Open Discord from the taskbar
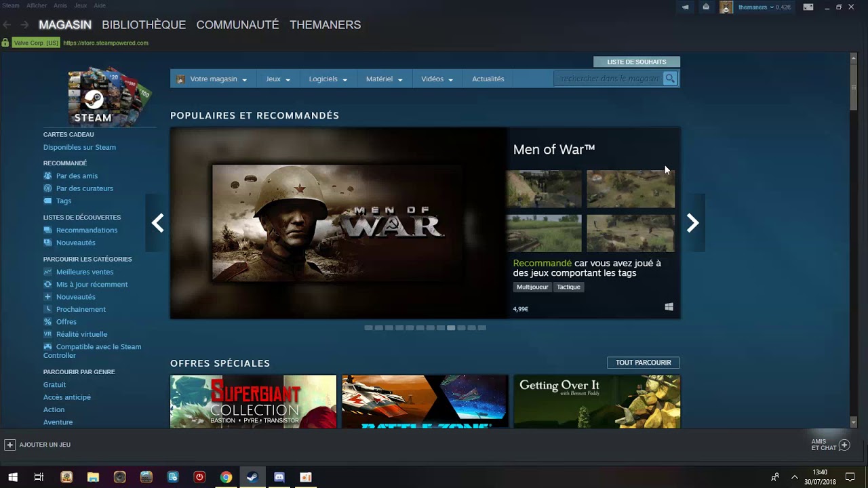The height and width of the screenshot is (488, 868). [x=279, y=477]
